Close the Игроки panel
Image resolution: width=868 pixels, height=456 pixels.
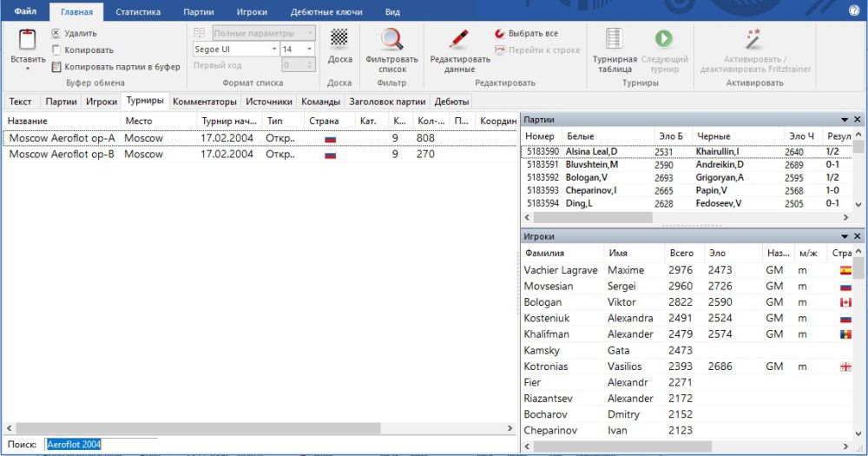(x=858, y=236)
